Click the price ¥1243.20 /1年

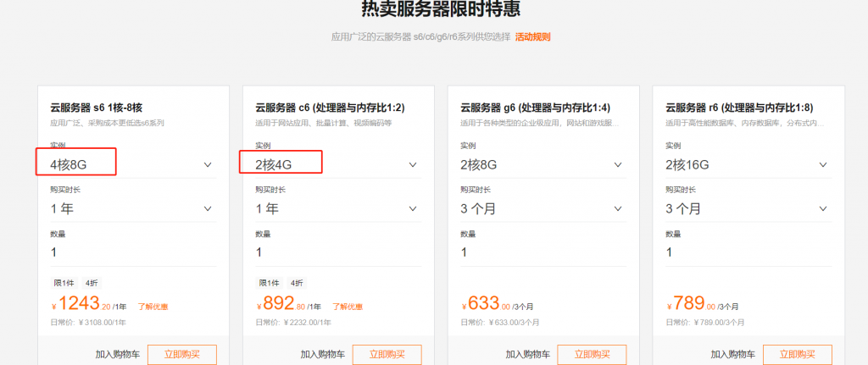[x=89, y=304]
